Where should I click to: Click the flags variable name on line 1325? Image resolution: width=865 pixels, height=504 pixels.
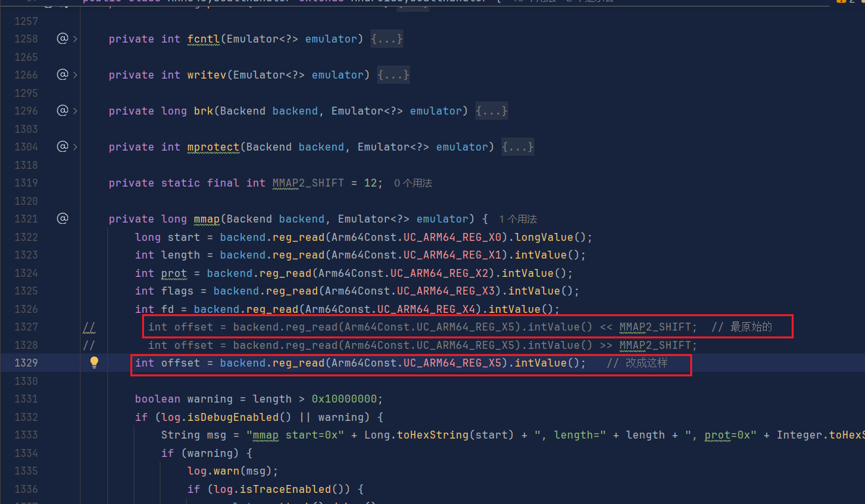coord(177,291)
